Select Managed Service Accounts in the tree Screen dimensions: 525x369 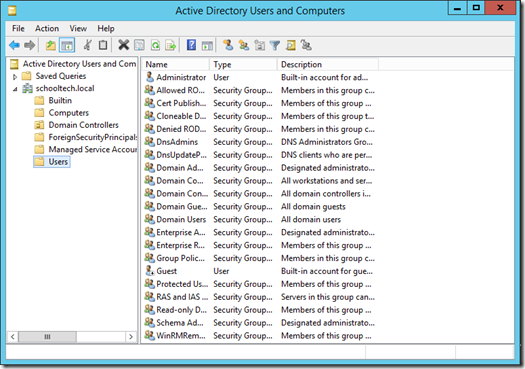93,149
